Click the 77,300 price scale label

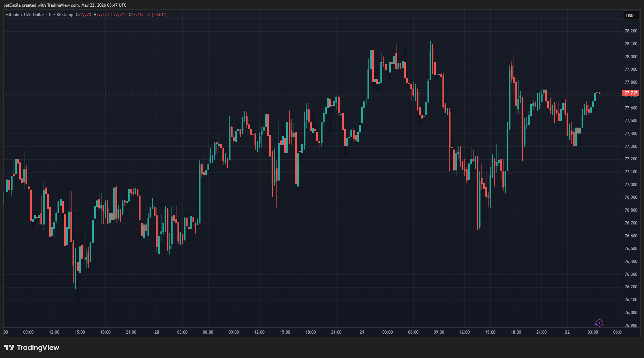pos(631,146)
